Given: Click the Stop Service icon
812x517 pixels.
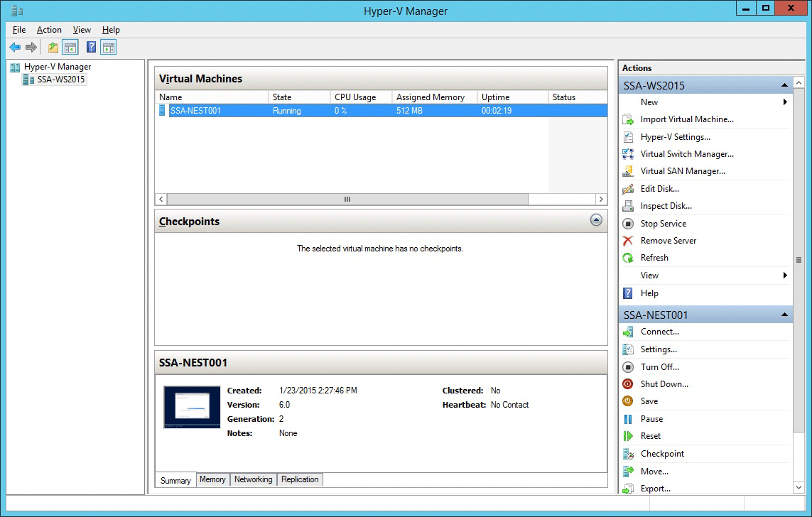Looking at the screenshot, I should 627,224.
